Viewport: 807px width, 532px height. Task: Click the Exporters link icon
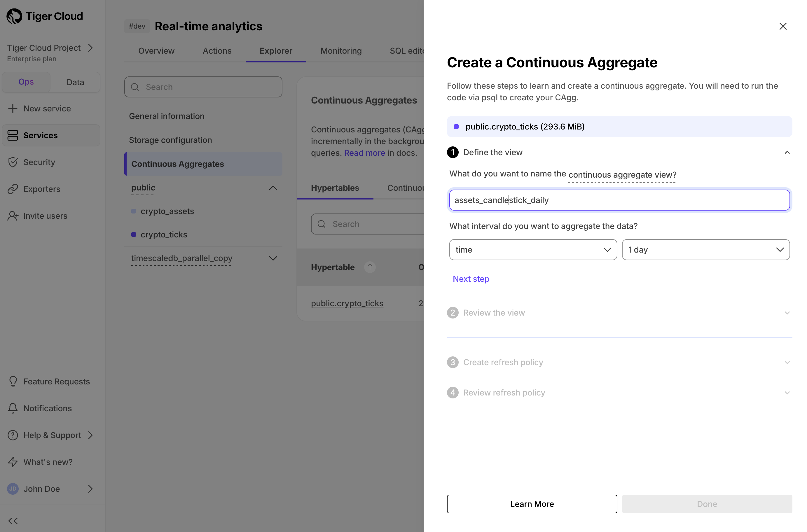[13, 189]
